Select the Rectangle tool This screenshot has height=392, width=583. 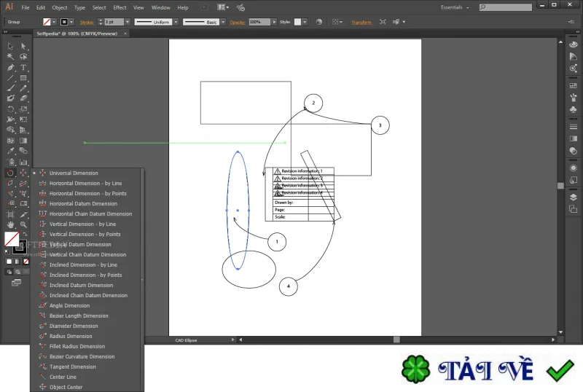(x=23, y=78)
